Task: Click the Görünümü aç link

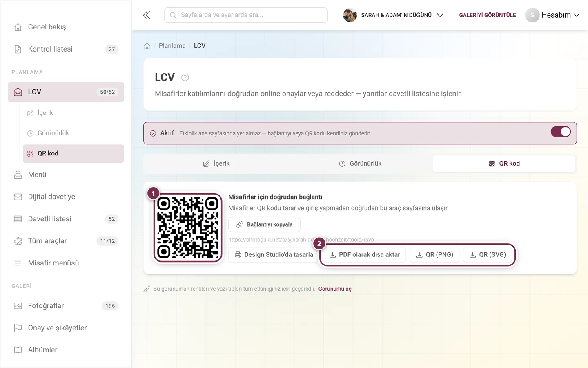Action: tap(335, 289)
